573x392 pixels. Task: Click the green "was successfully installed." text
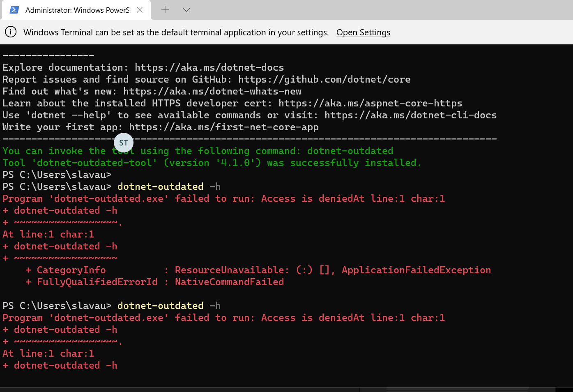[x=344, y=163]
